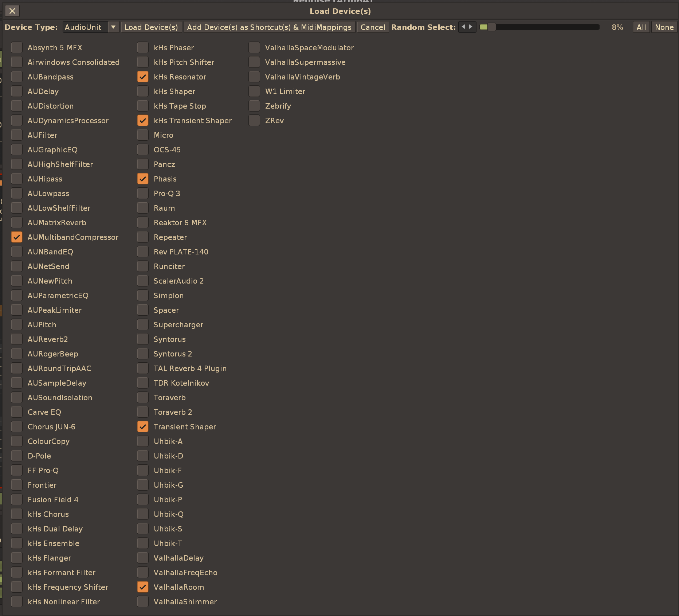Viewport: 679px width, 616px height.
Task: Cancel the device loading dialog
Action: tap(373, 27)
